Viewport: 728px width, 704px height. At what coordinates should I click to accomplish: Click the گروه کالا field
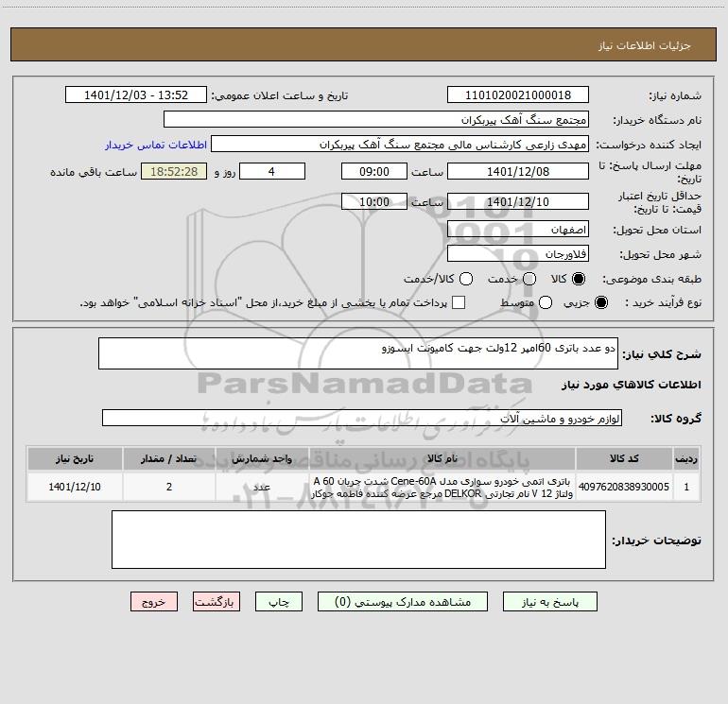coord(362,418)
